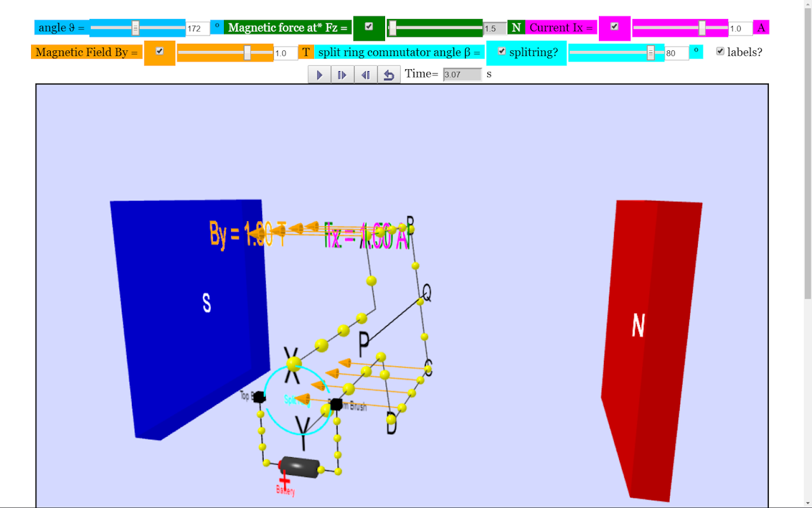Adjust the magenta Current Ix slider
The height and width of the screenshot is (508, 812).
[x=680, y=27]
